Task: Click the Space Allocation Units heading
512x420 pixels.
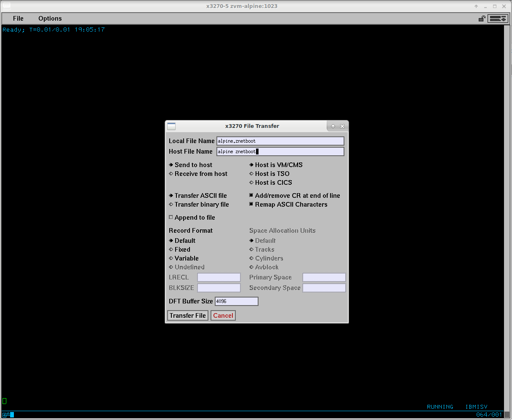Action: 282,231
